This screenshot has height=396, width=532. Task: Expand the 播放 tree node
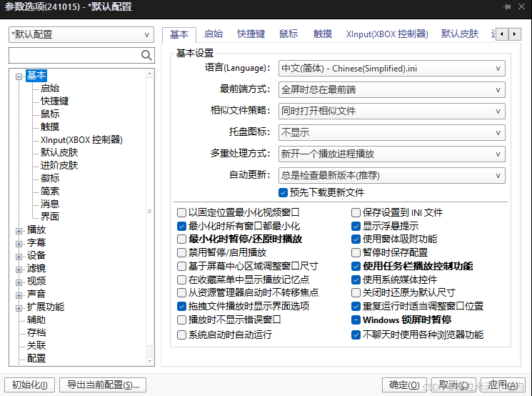[19, 231]
